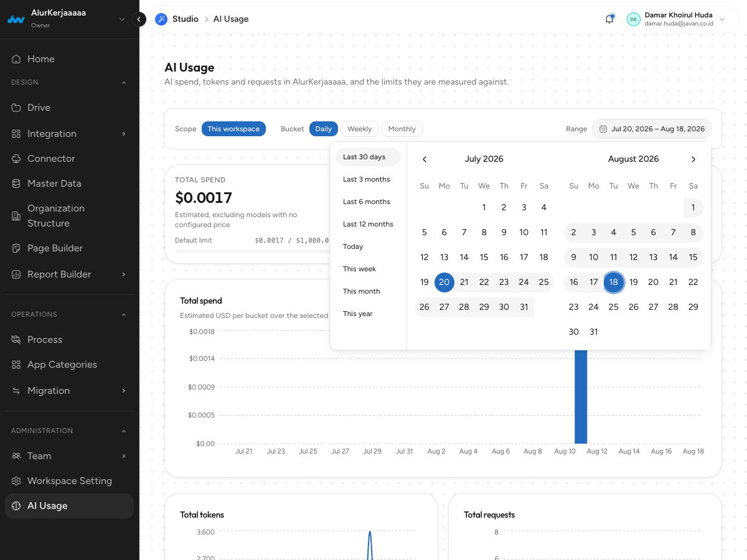Switch bucket to Weekly

pos(359,129)
